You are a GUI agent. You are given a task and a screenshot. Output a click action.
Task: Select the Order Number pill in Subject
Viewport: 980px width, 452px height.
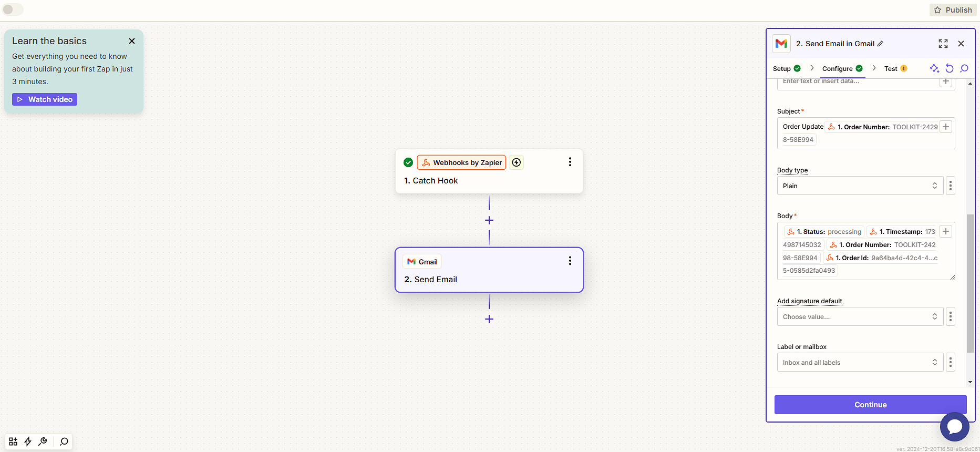point(882,127)
